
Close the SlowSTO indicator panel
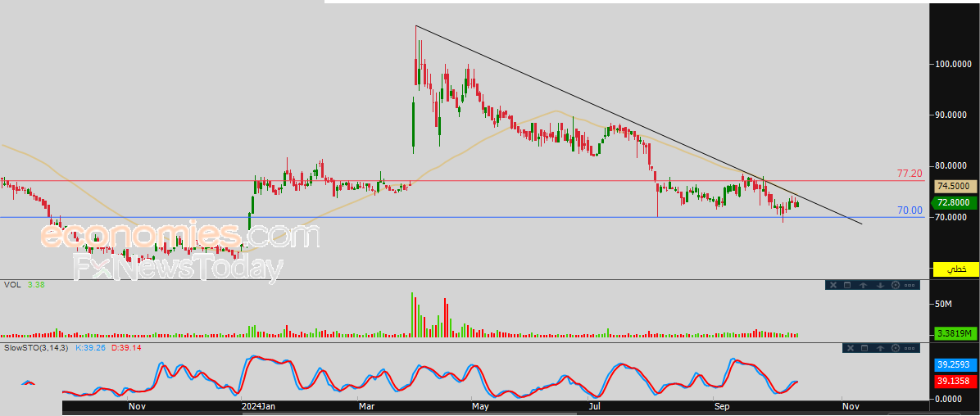pos(851,348)
